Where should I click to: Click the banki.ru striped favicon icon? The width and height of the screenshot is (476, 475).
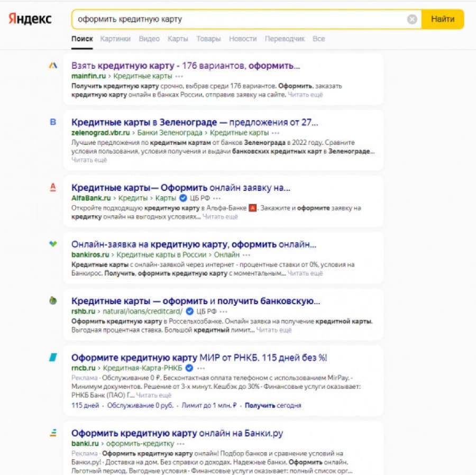click(x=53, y=433)
